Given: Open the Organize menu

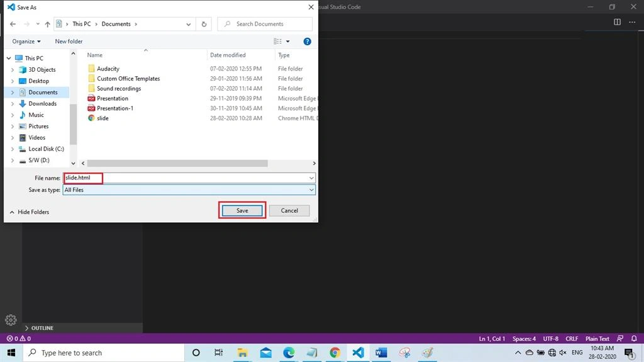Looking at the screenshot, I should click(26, 41).
